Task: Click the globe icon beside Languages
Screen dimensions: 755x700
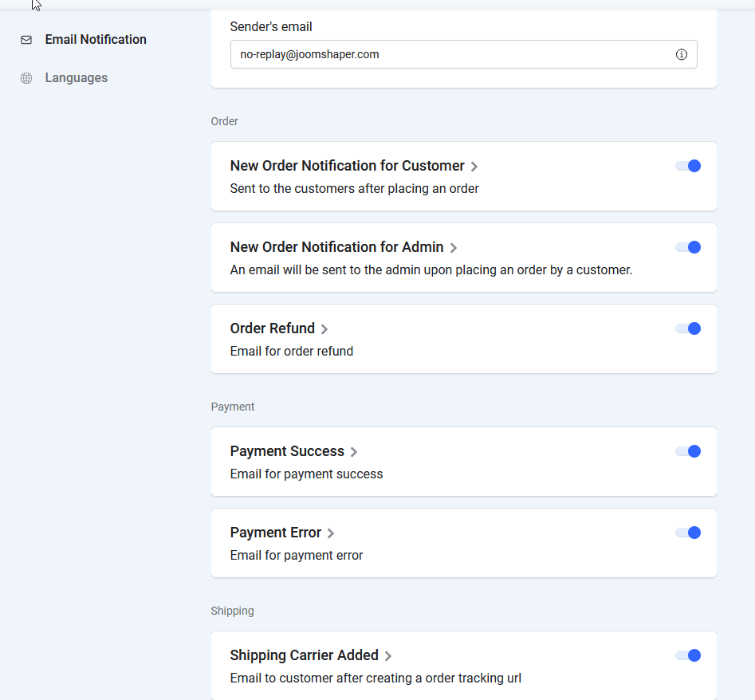Action: (26, 78)
